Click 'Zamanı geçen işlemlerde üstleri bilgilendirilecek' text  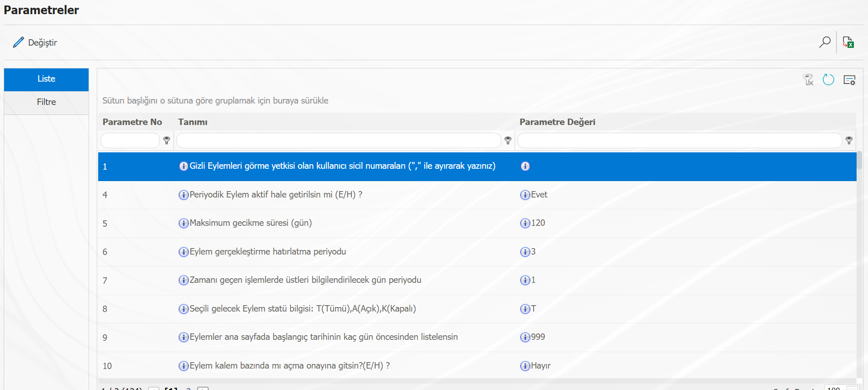(279, 280)
